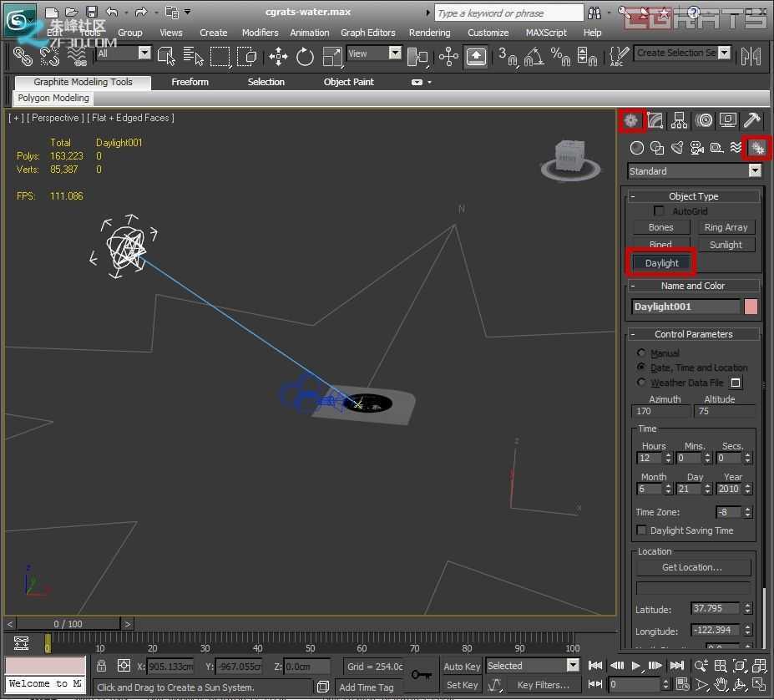Open the Daylight001 object color swatch
Image resolution: width=774 pixels, height=700 pixels.
coord(751,307)
